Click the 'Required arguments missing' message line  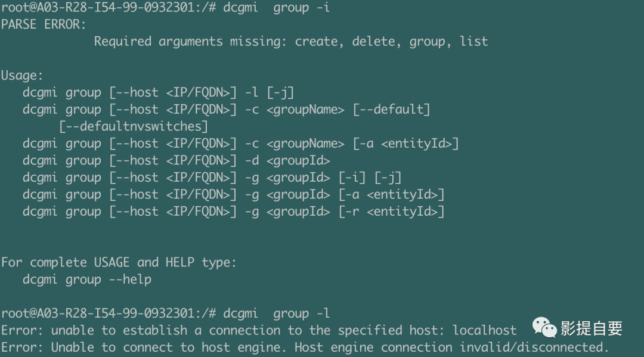coord(290,42)
